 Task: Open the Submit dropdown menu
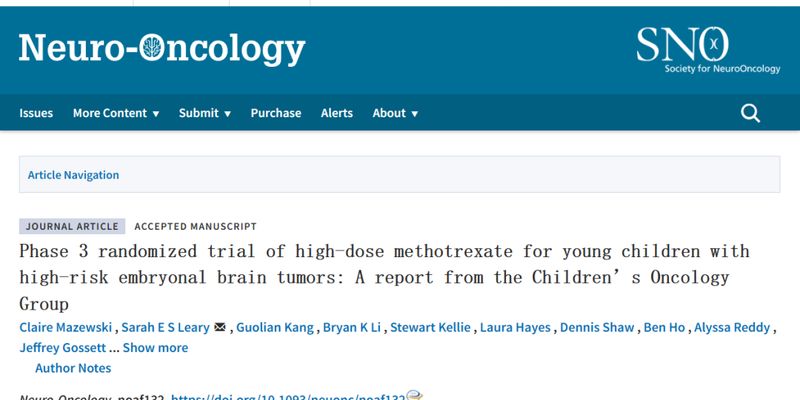pyautogui.click(x=205, y=113)
